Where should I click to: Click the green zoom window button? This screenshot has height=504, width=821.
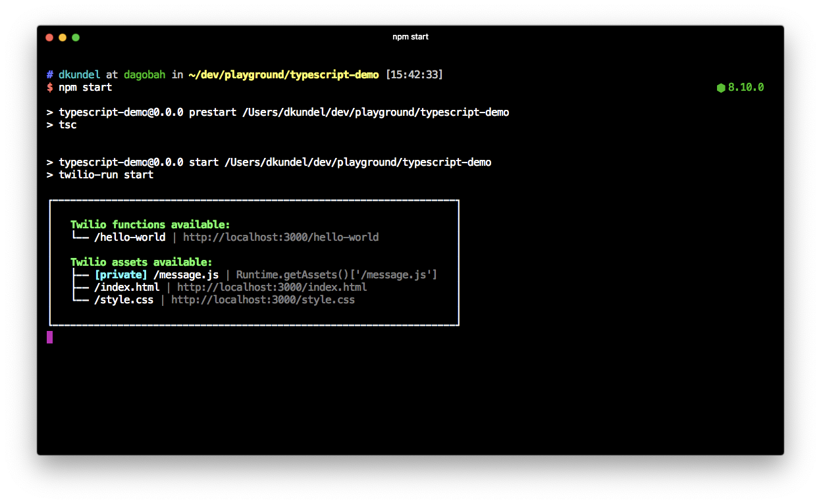(76, 38)
